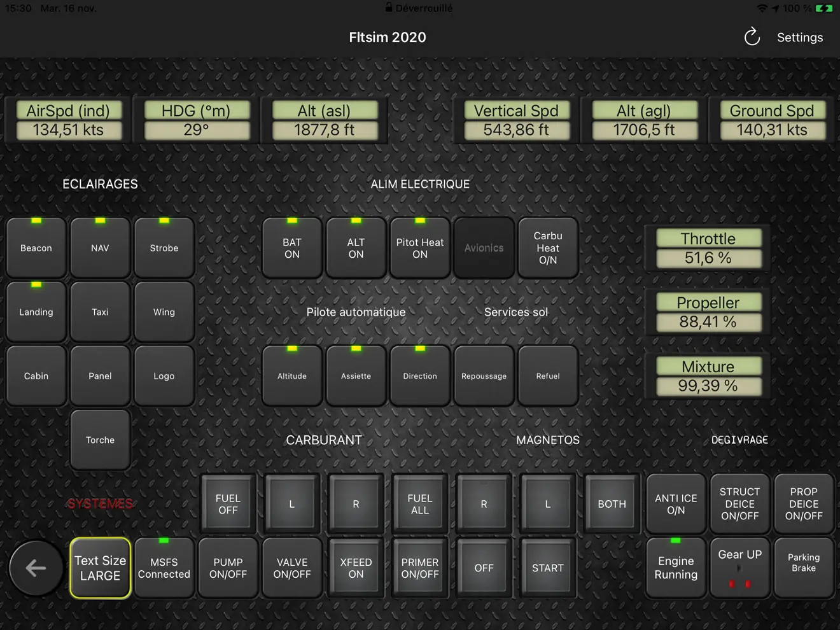Disable autopilot Altitude hold
The image size is (840, 630).
tap(292, 376)
